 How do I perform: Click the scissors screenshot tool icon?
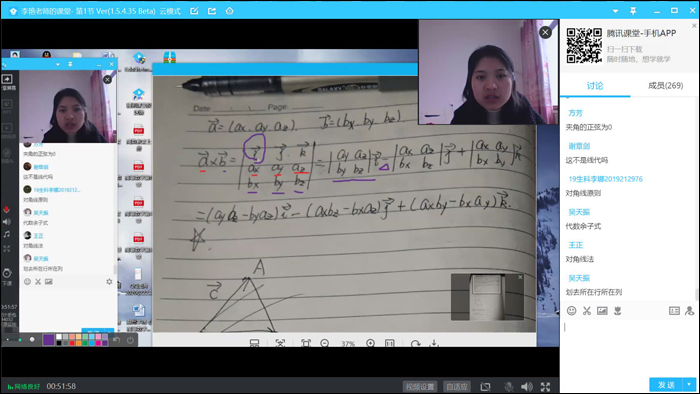click(x=587, y=311)
